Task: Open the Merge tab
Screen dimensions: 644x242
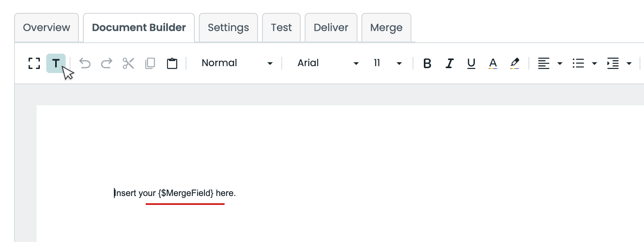Action: click(x=386, y=27)
